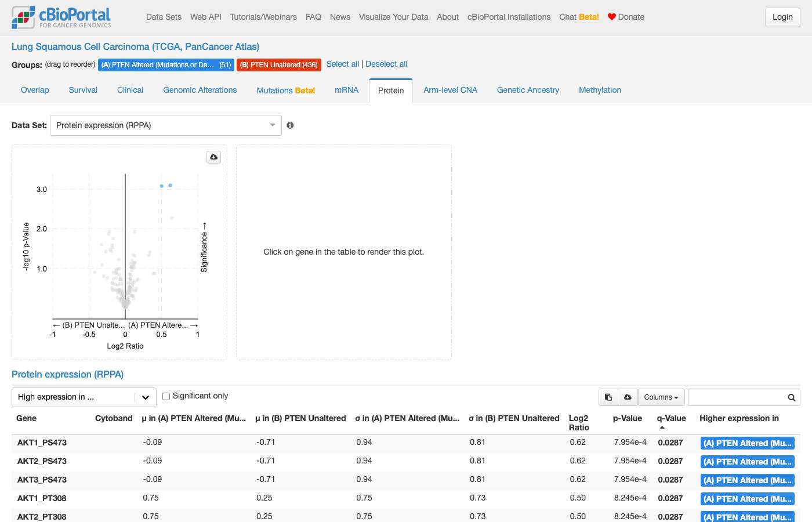Switch to the mRNA tab
The image size is (812, 522).
pyautogui.click(x=347, y=90)
